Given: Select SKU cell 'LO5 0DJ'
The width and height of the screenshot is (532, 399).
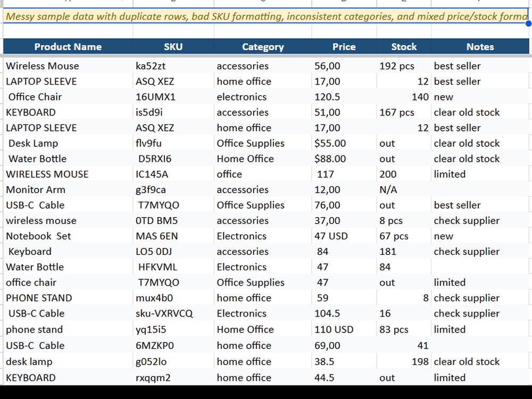Looking at the screenshot, I should pos(173,252).
